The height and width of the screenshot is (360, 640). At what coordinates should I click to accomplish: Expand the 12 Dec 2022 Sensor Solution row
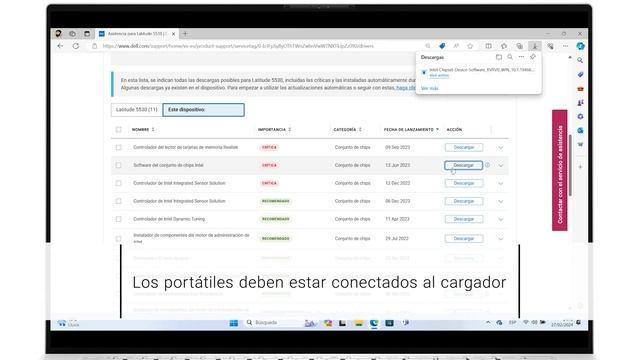(501, 184)
